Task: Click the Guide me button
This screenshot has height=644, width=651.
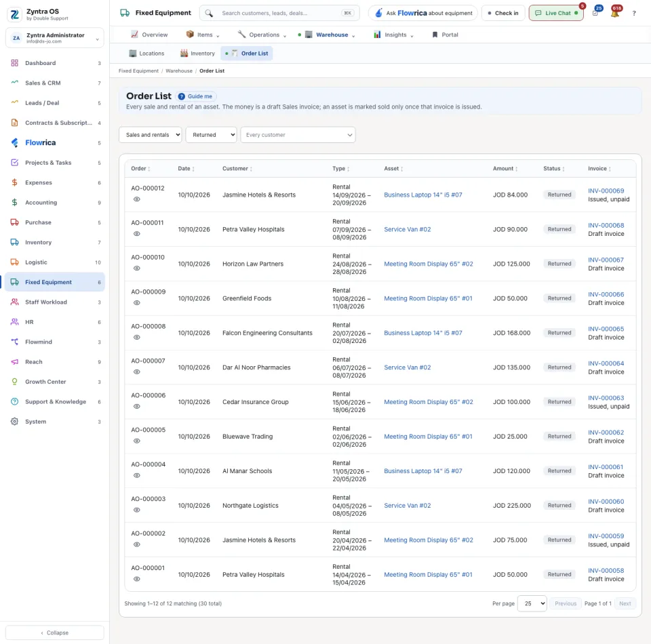Action: (x=195, y=96)
